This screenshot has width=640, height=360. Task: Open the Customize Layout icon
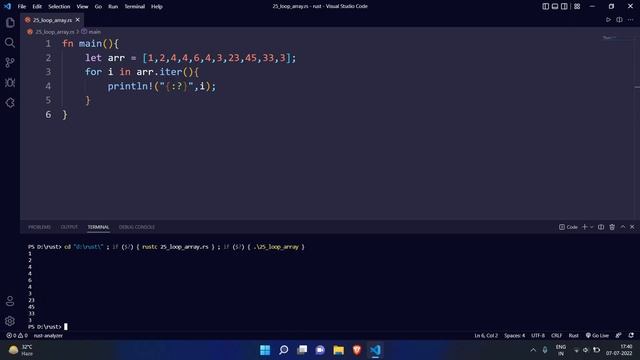click(x=577, y=6)
